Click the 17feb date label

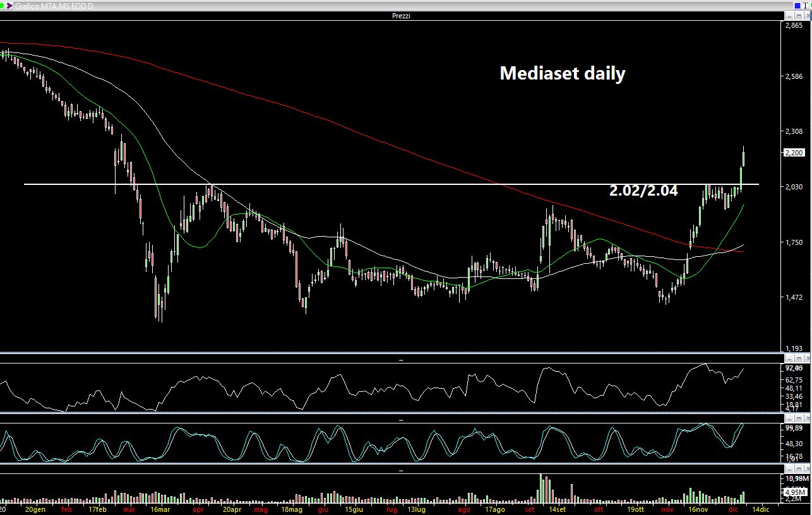pyautogui.click(x=98, y=509)
